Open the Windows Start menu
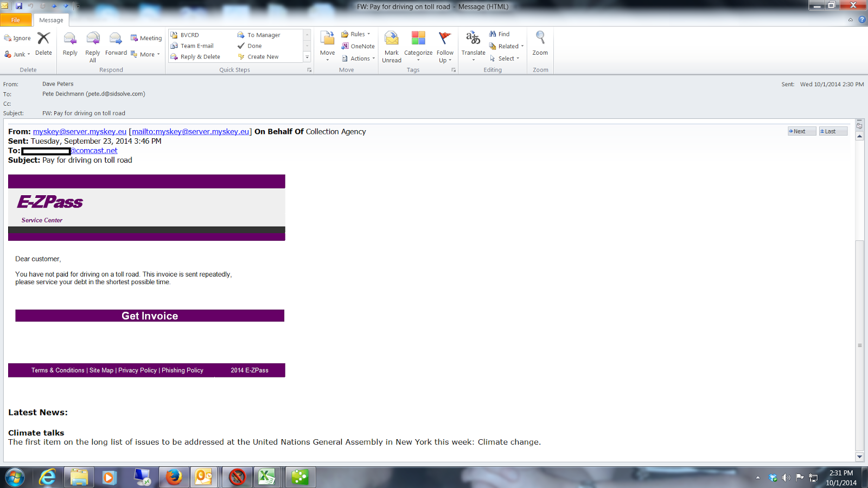The width and height of the screenshot is (868, 488). click(x=15, y=477)
